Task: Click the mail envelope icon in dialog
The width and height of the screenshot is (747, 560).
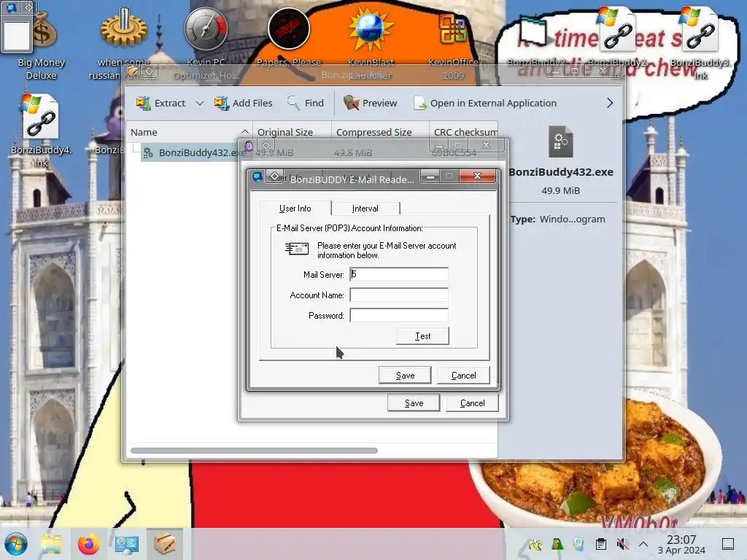Action: tap(297, 248)
